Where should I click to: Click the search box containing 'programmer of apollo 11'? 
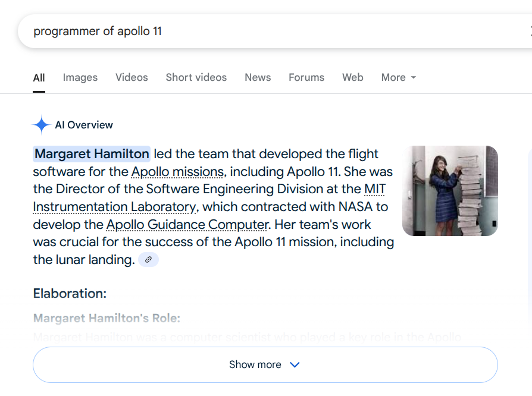(238, 31)
